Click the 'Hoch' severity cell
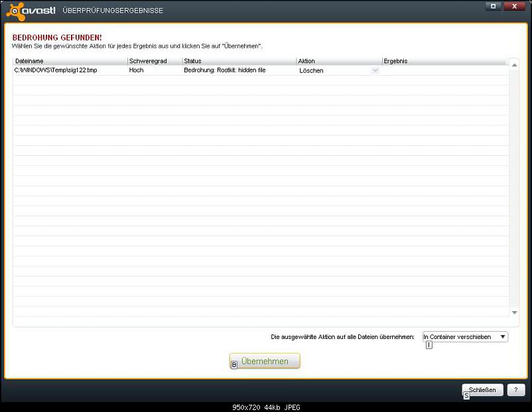532x412 pixels. (x=136, y=70)
